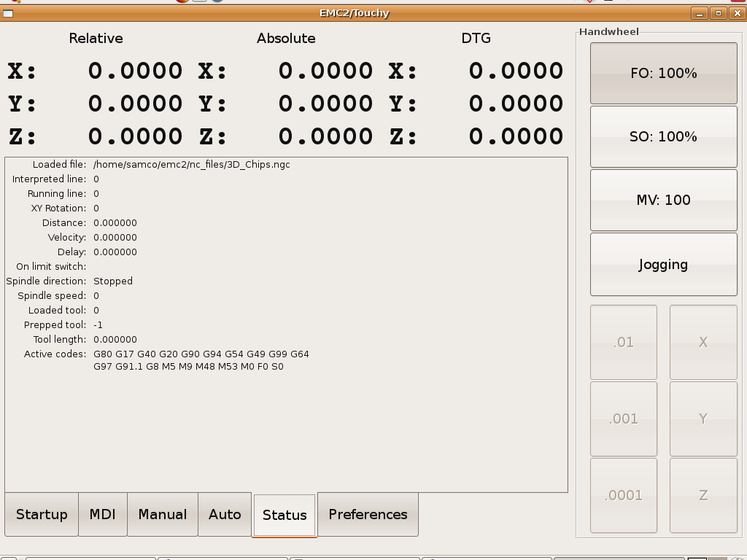Click the Relative X value 0.0000
747x560 pixels.
click(135, 71)
